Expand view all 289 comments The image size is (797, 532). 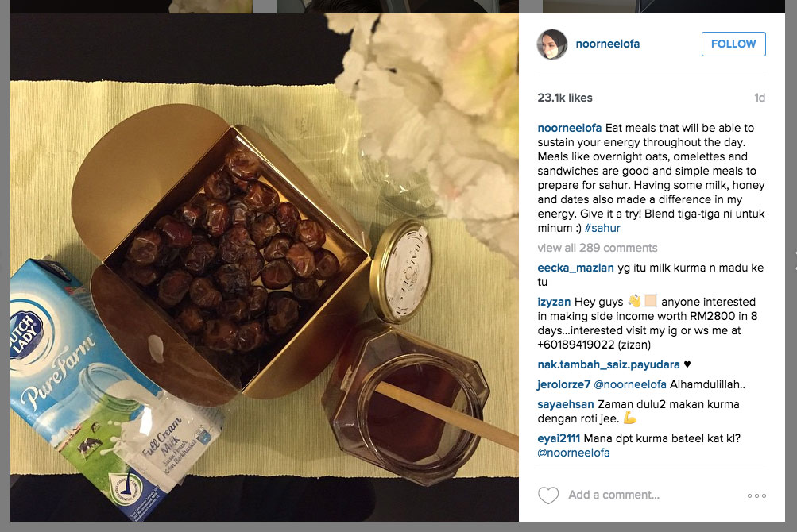point(598,248)
